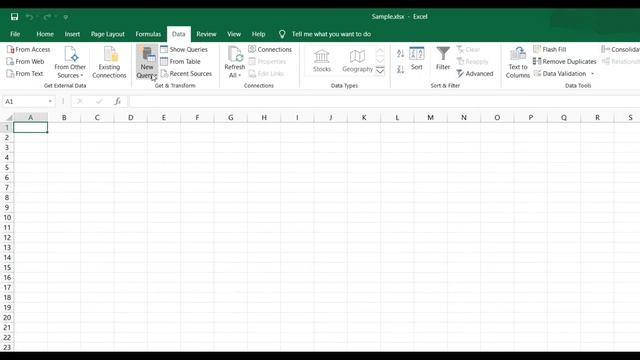The height and width of the screenshot is (360, 640).
Task: Click Remove Duplicates
Action: pos(564,62)
